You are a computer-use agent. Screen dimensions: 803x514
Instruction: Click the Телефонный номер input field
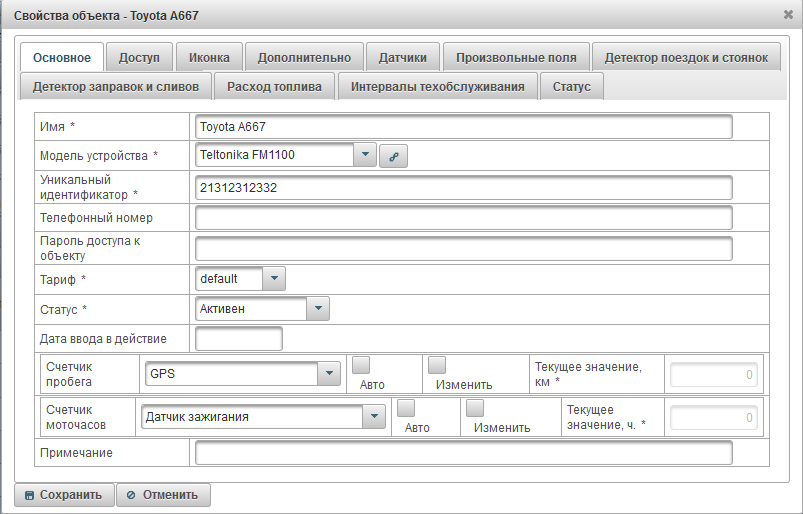tap(463, 218)
